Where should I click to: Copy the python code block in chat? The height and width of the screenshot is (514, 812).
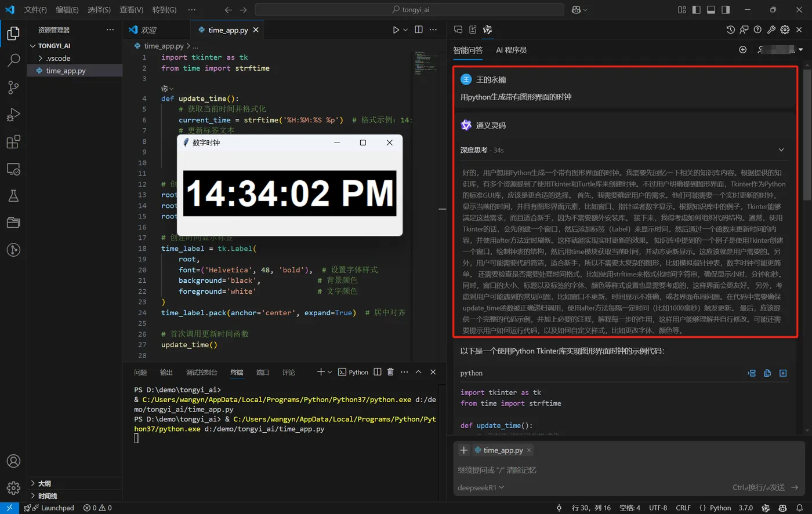[x=767, y=373]
